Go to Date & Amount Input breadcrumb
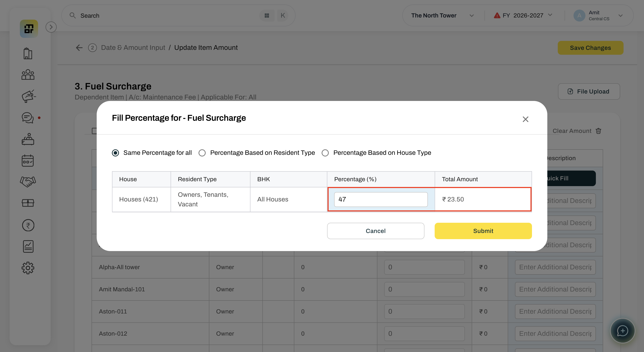 133,47
